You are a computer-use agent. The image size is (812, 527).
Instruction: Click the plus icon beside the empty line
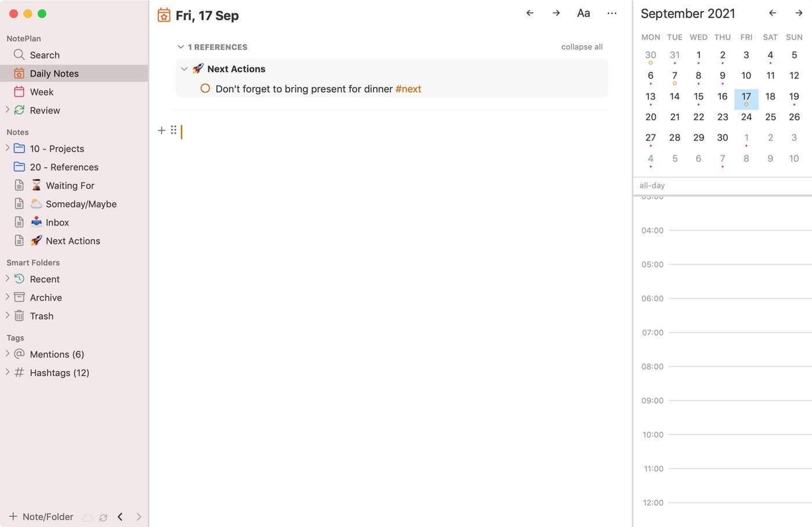point(162,130)
